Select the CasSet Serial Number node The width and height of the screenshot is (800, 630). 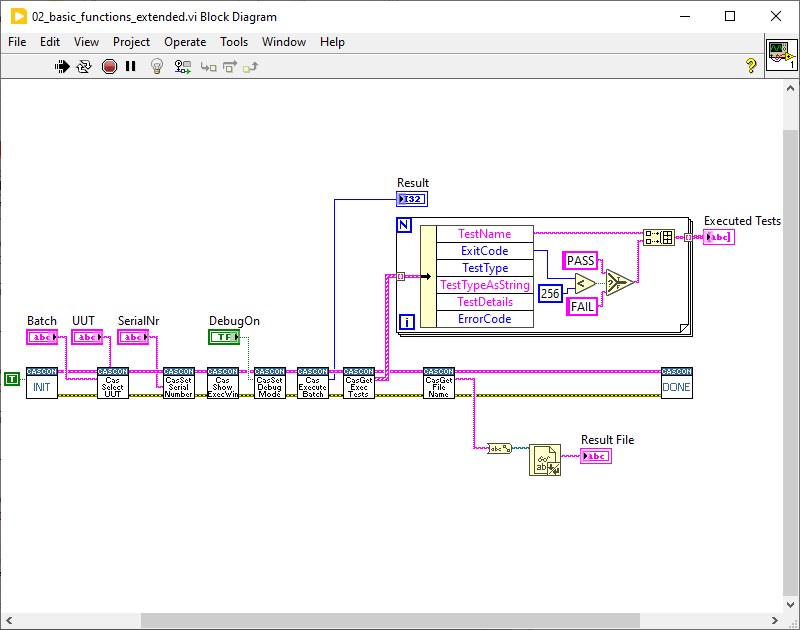179,383
